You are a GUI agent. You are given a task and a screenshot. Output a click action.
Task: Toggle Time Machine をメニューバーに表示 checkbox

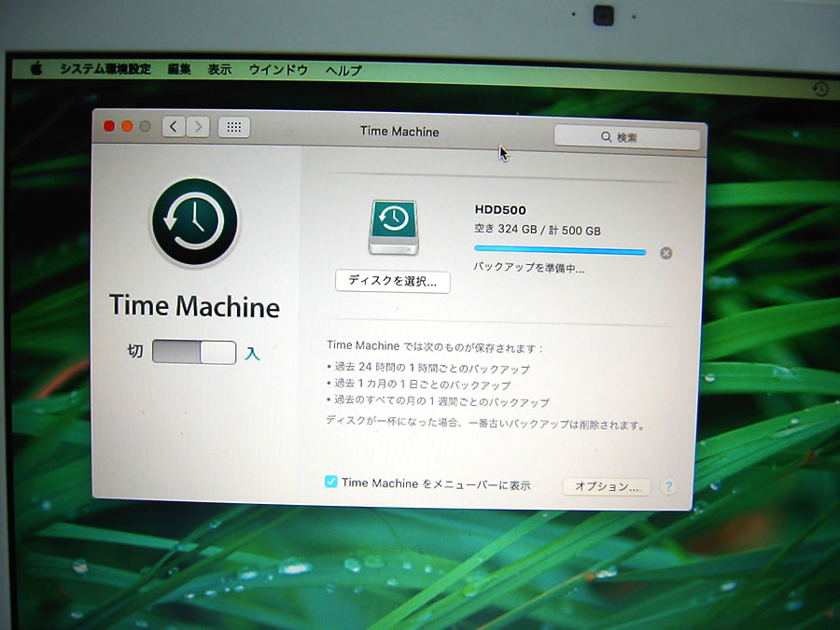tap(331, 482)
